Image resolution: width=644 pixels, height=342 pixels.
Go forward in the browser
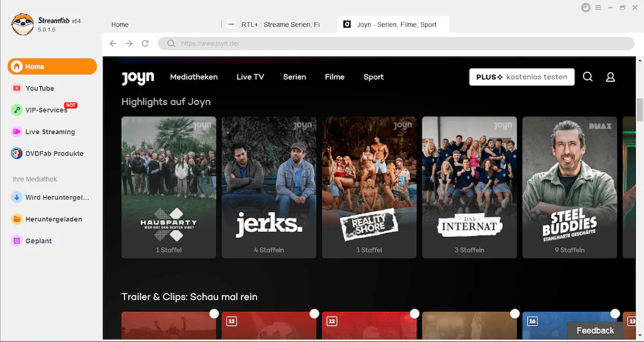click(129, 43)
